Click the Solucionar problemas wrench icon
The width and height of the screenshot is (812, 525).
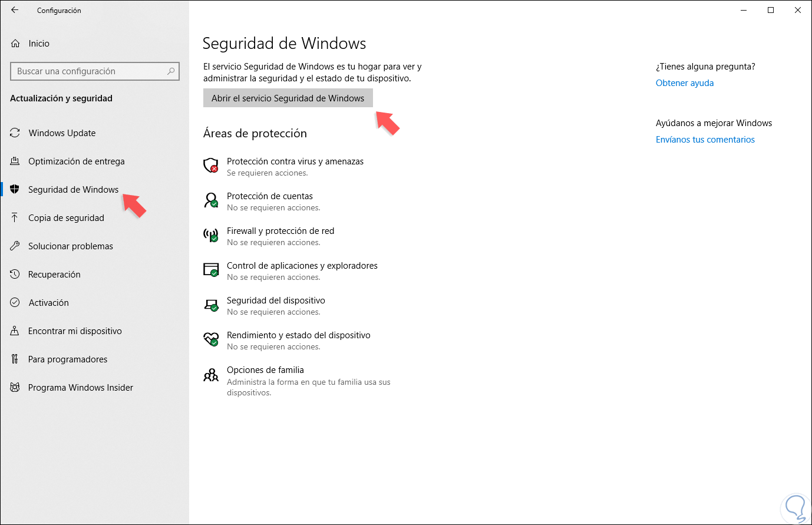click(x=15, y=246)
